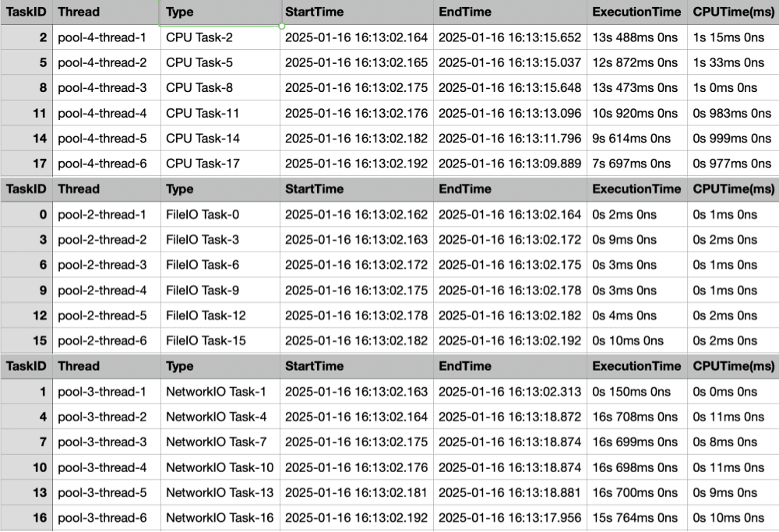This screenshot has height=532, width=779.
Task: Click CPU time cell showing 1s 33ms 0ns
Action: (x=732, y=62)
